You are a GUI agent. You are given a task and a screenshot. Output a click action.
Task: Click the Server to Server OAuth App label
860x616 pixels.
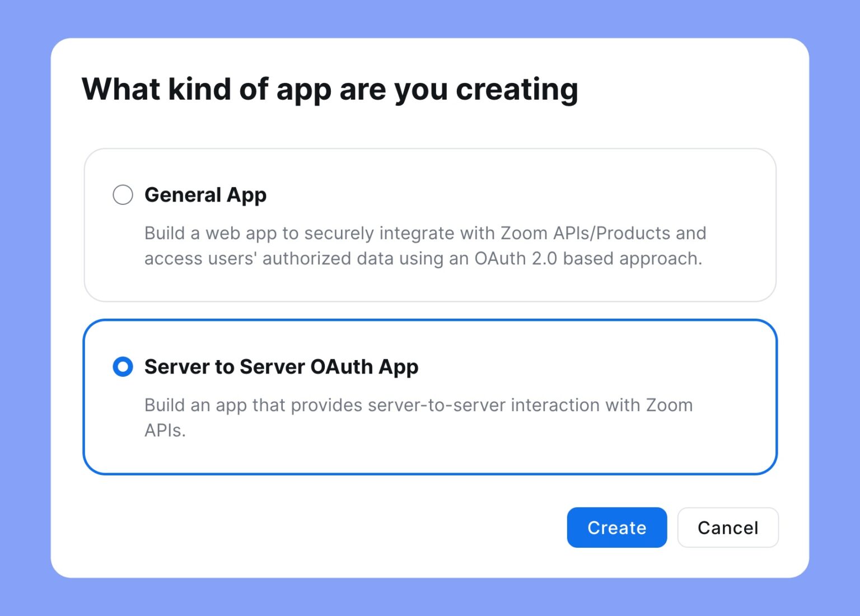[282, 367]
